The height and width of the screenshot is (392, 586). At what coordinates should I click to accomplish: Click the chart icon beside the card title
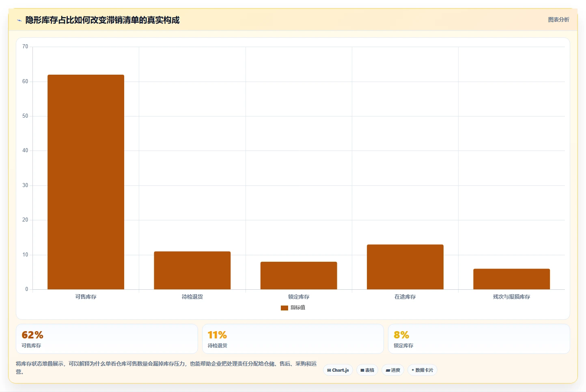pyautogui.click(x=19, y=20)
